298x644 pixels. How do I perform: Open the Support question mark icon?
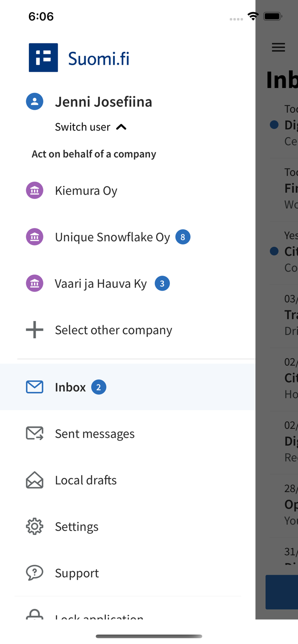pos(34,573)
